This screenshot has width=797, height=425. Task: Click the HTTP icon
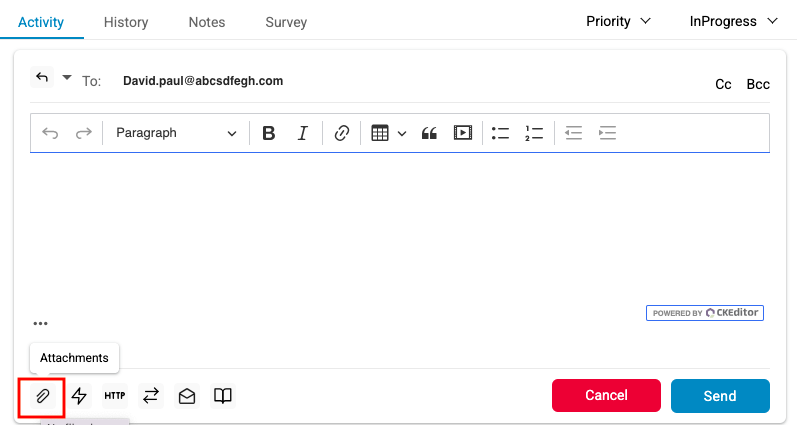115,396
